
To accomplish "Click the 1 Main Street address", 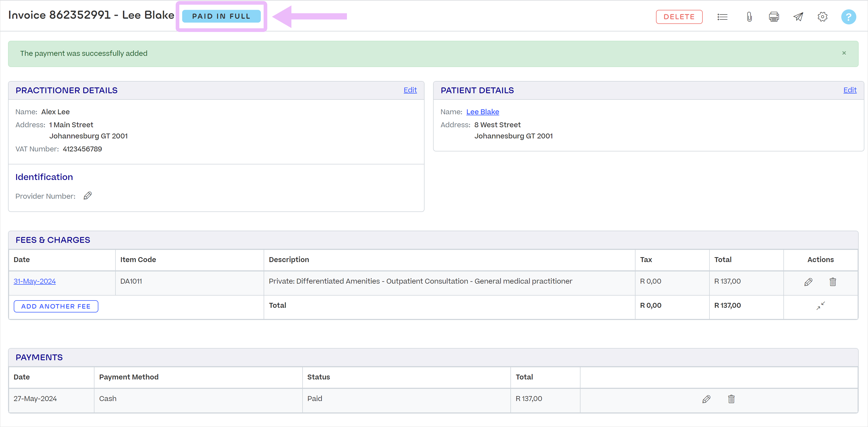I will click(x=71, y=125).
